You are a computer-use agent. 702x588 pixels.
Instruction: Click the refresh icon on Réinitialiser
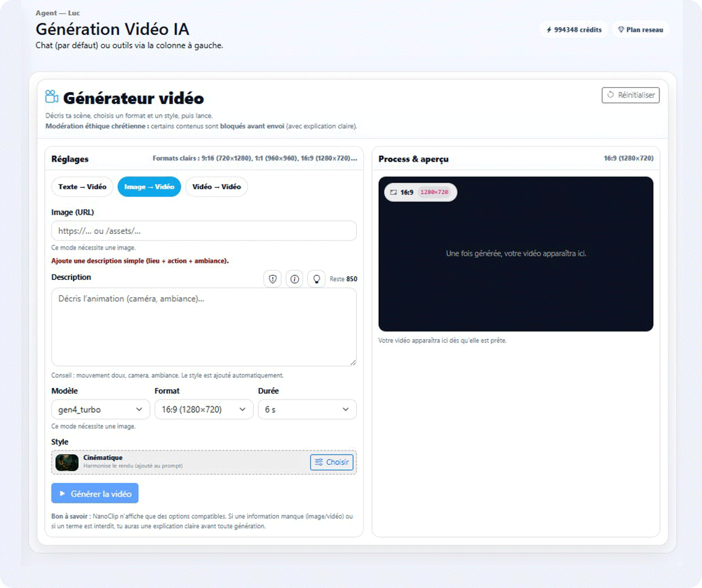click(x=611, y=95)
